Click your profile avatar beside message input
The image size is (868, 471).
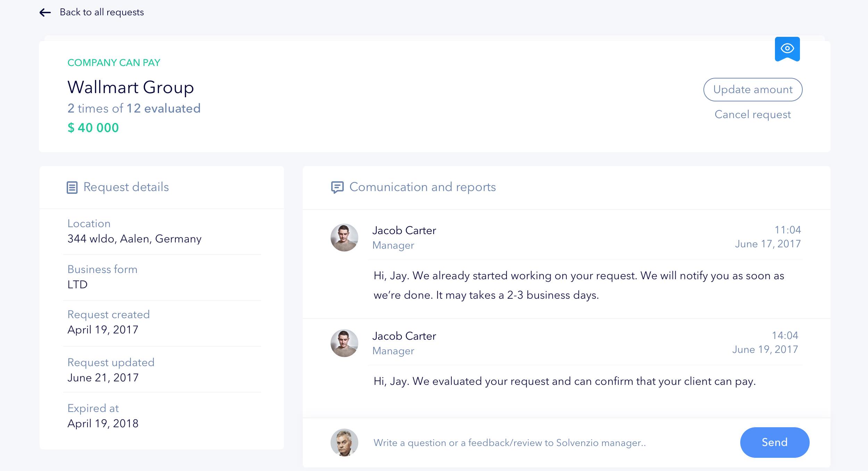click(344, 442)
